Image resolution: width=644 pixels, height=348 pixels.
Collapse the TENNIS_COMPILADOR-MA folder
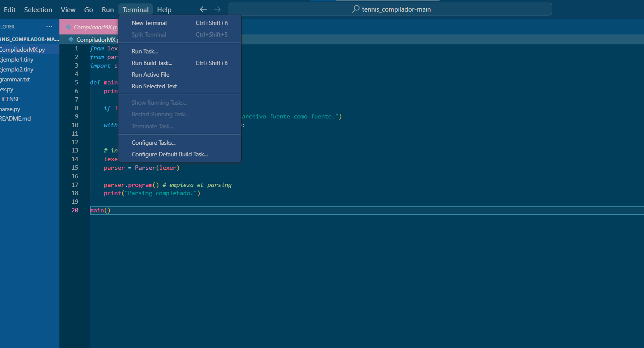[x=29, y=39]
